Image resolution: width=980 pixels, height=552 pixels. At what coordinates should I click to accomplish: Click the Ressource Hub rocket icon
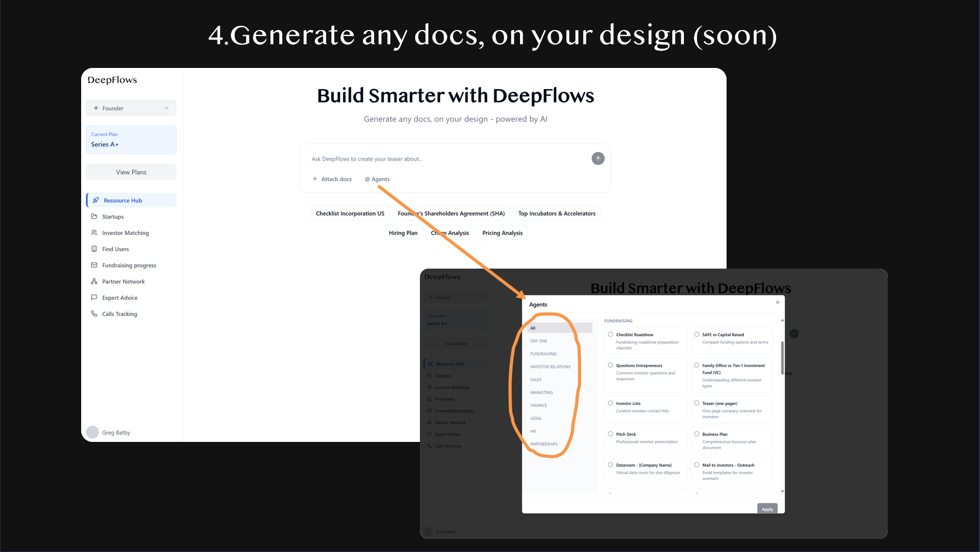(95, 200)
